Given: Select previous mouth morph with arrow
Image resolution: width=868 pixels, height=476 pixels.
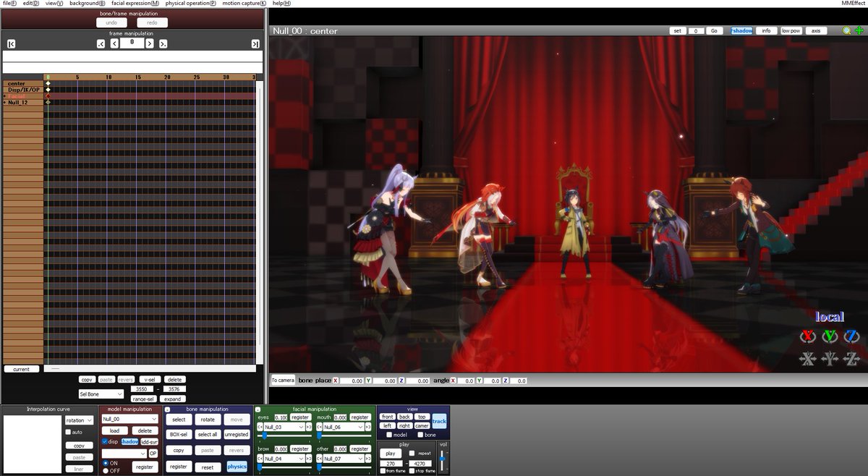Looking at the screenshot, I should tap(320, 427).
